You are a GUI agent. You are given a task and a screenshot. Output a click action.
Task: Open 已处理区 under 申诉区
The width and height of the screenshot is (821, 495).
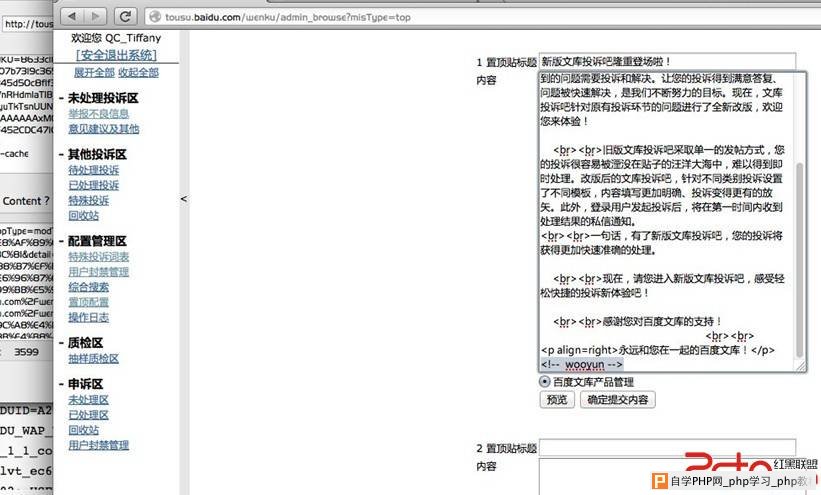[x=88, y=415]
